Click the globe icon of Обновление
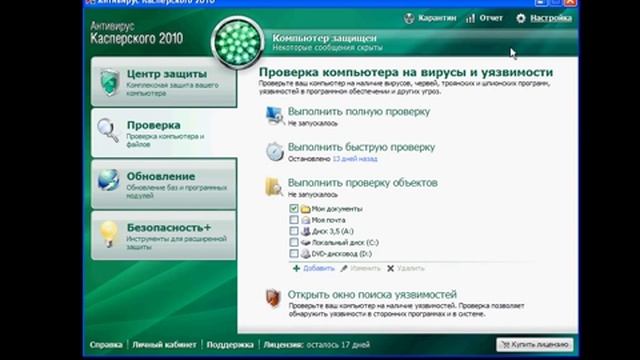Screen dimensions: 640x360 coord(109,180)
